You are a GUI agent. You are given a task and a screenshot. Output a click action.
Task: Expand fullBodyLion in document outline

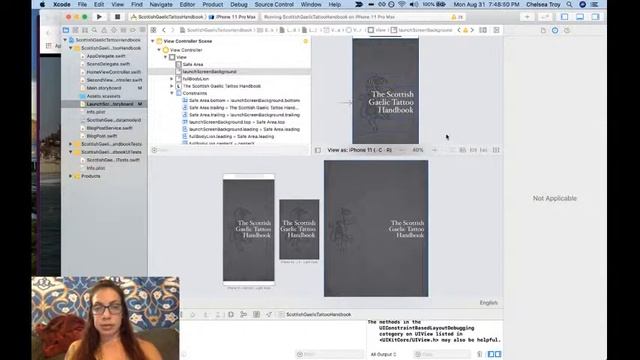pyautogui.click(x=172, y=79)
